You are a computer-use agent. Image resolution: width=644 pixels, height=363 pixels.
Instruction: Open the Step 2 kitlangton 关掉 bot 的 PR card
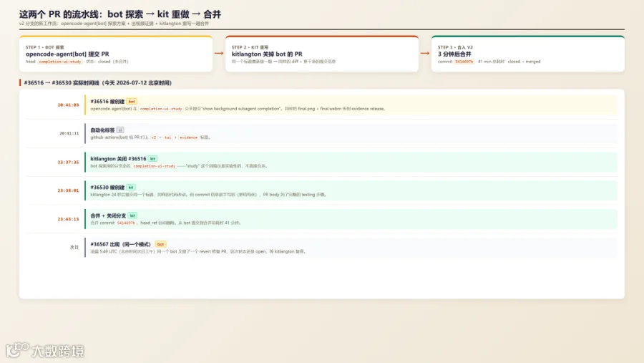click(322, 54)
